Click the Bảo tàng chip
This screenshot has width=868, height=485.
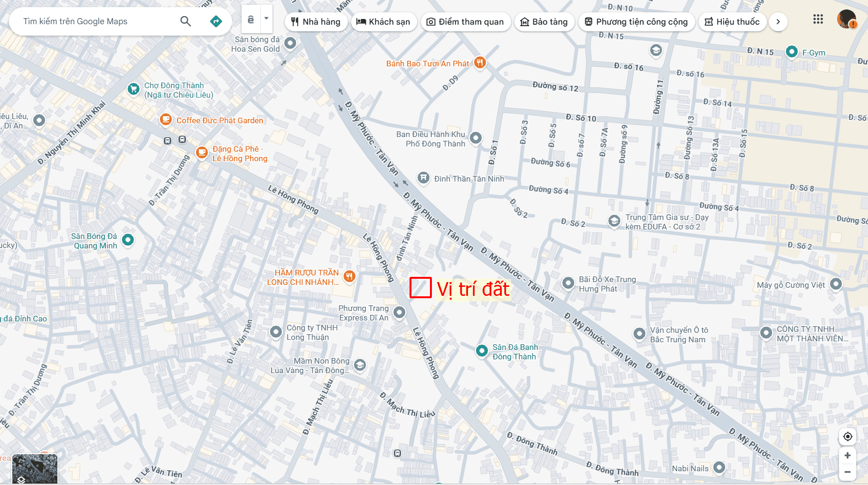click(544, 22)
